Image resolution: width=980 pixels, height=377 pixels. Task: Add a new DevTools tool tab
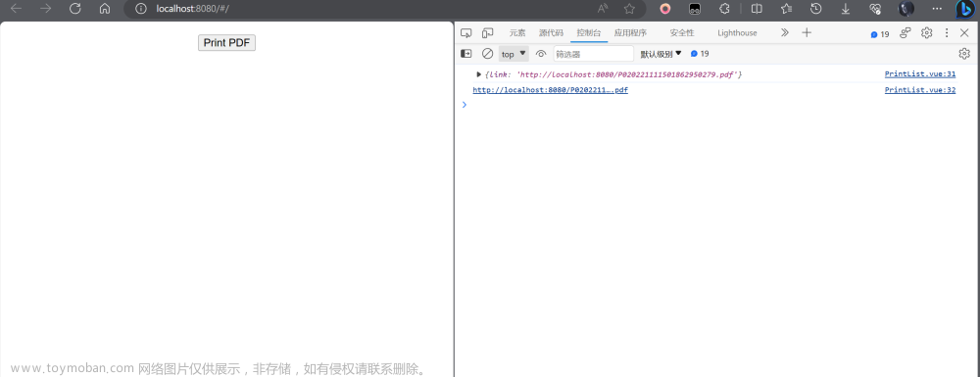(807, 33)
